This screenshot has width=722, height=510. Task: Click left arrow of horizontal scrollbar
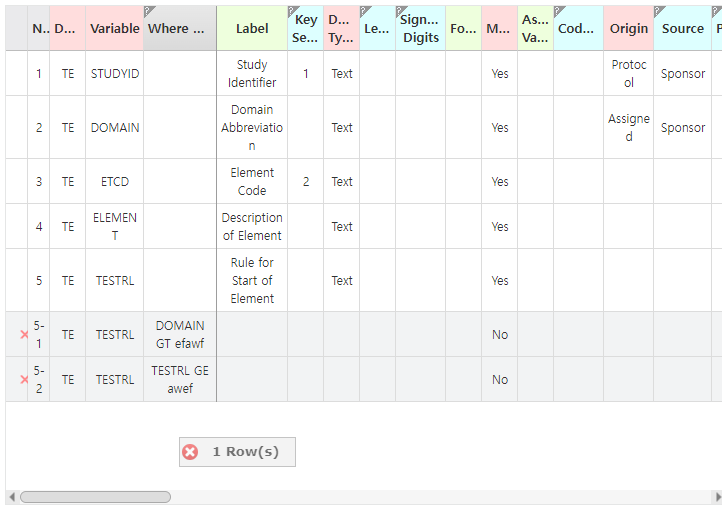coord(12,497)
